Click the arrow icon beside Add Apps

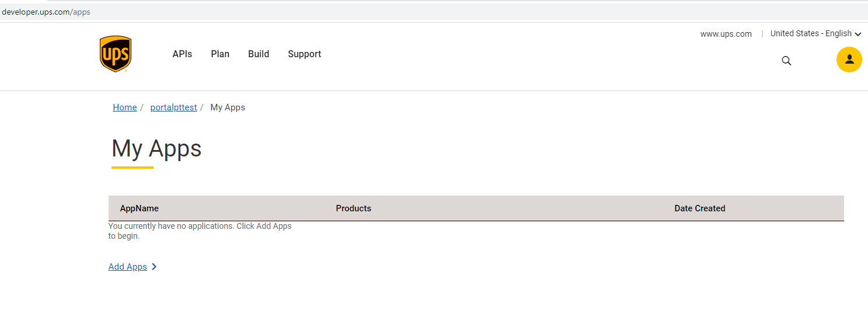pyautogui.click(x=154, y=267)
